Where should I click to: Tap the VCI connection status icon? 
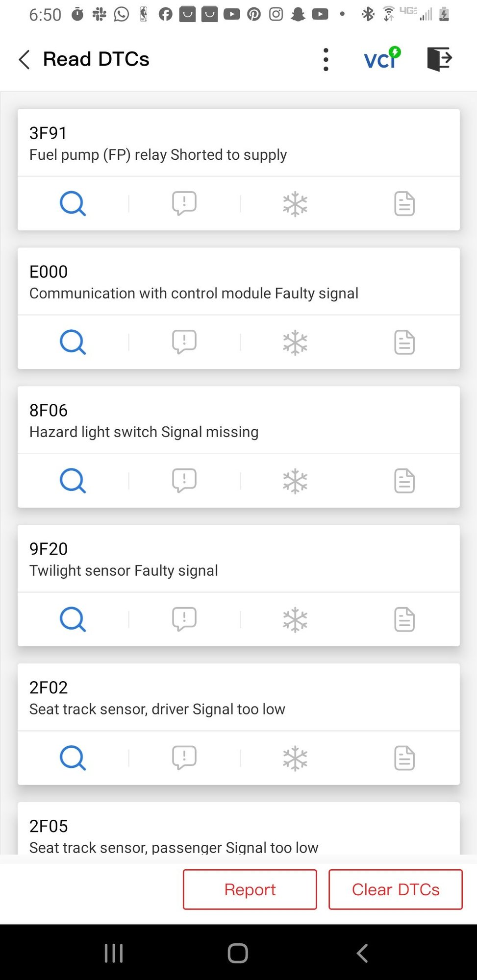coord(382,59)
